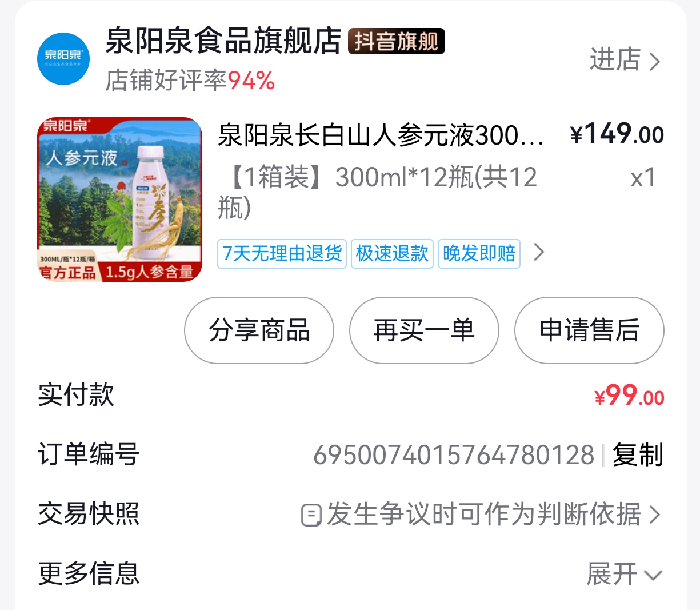The width and height of the screenshot is (700, 610).
Task: Click the 发生争议时可作为判断依据 text
Action: point(483,515)
